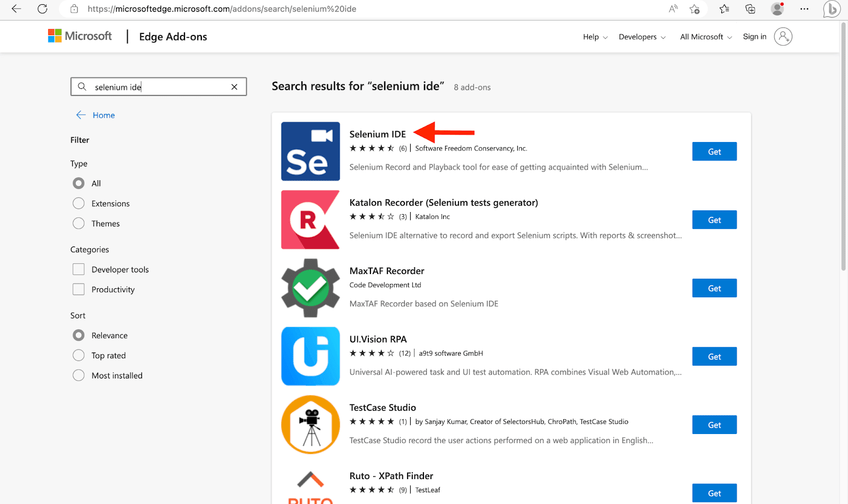Open UI.Vision RPA via its icon
The image size is (848, 504).
tap(310, 356)
